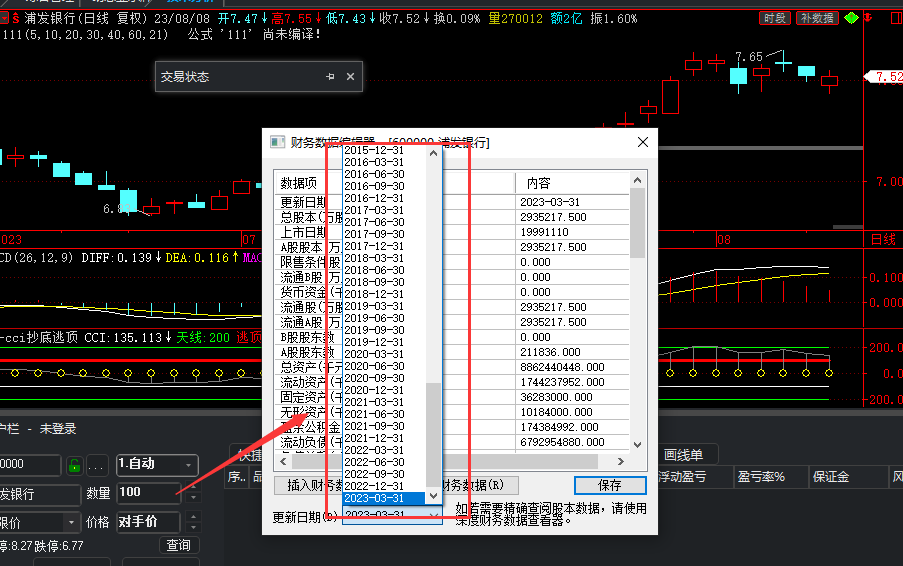Image resolution: width=903 pixels, height=566 pixels.
Task: Open the 限价 order type dropdown
Action: coord(71,522)
